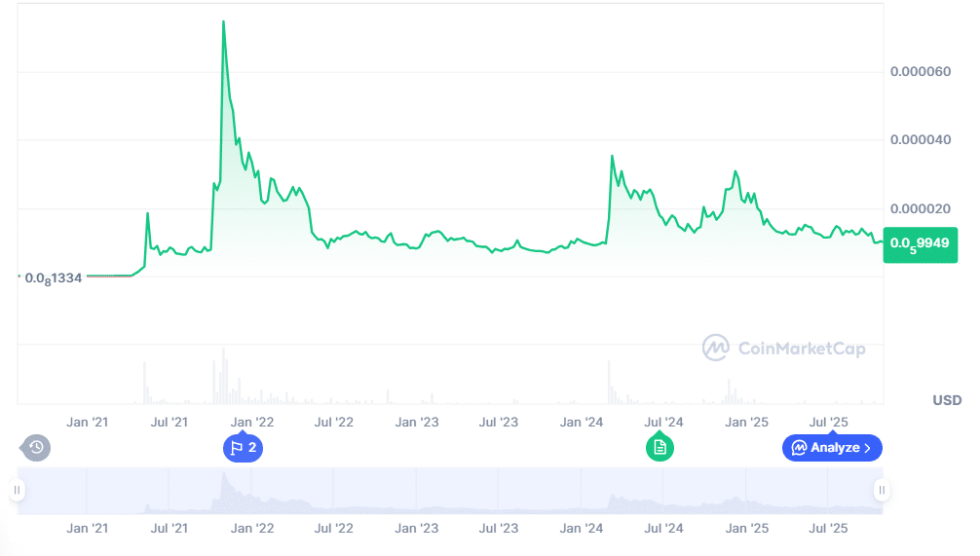Click the 0.000060 y-axis price label

pos(921,72)
